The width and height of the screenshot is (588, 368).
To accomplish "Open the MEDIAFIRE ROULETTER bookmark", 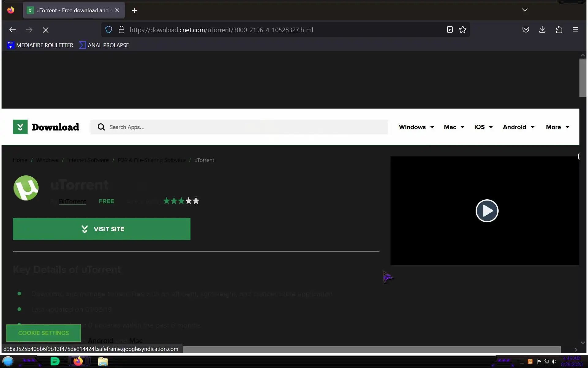I will (40, 45).
